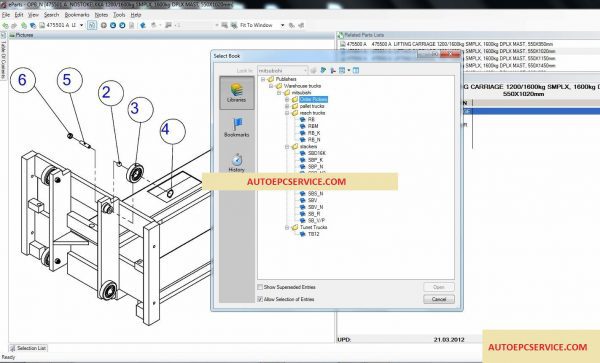600x363 pixels.
Task: Click the first blue round arrow button
Action: pos(113,25)
